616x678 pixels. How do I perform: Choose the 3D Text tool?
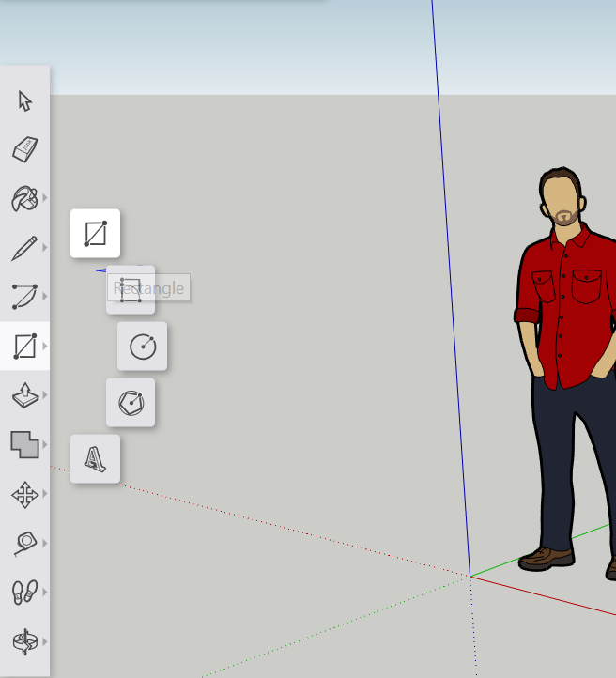(x=95, y=459)
